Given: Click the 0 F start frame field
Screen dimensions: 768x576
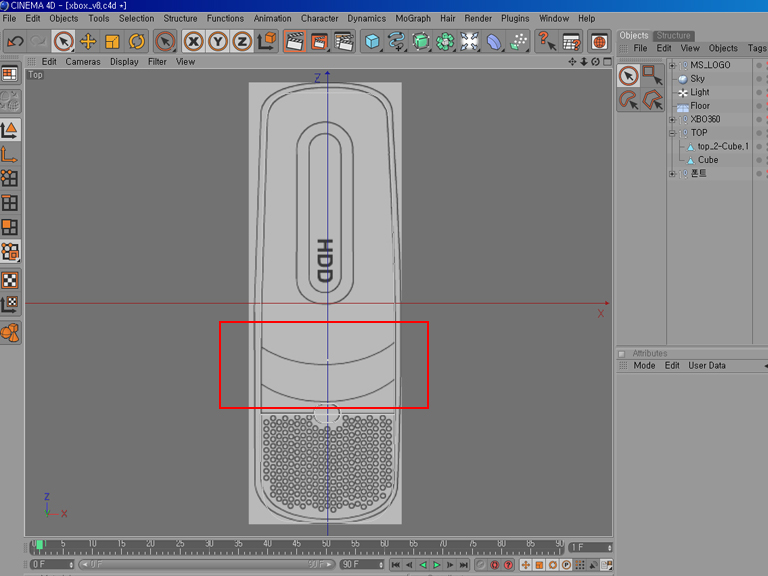Looking at the screenshot, I should pyautogui.click(x=51, y=564).
